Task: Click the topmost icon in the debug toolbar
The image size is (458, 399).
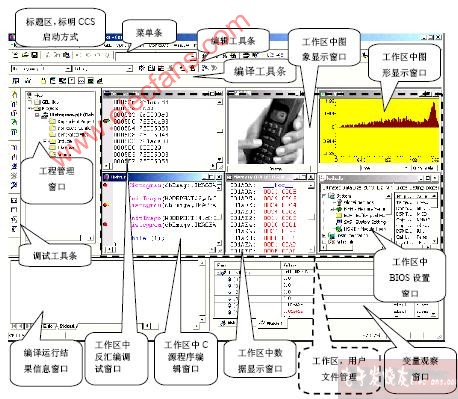Action: coord(14,94)
